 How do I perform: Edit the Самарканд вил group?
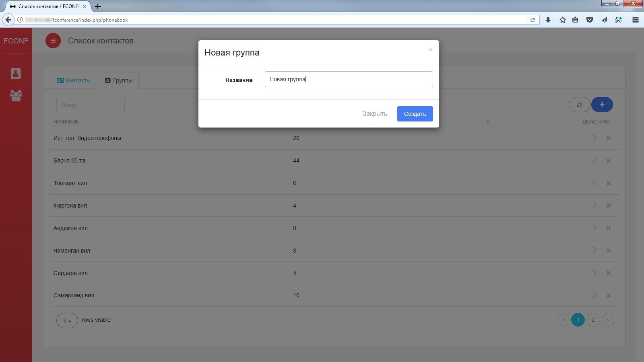pyautogui.click(x=594, y=295)
